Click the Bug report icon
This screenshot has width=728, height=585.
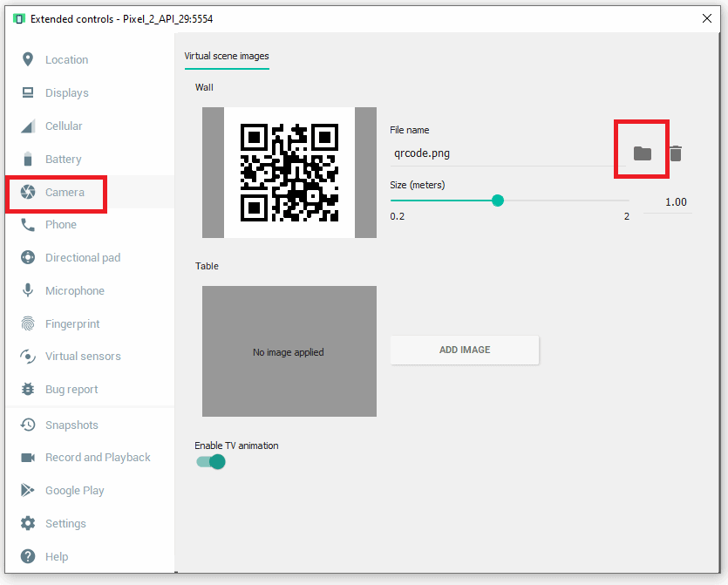[x=28, y=390]
